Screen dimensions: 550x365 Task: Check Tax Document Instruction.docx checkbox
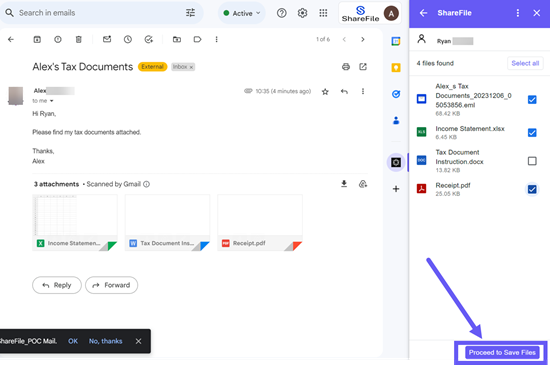[532, 161]
